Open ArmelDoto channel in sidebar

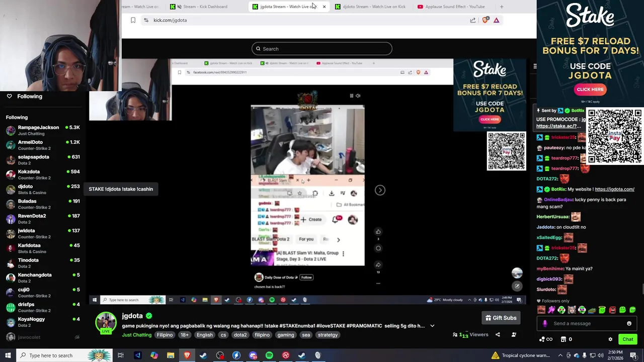pyautogui.click(x=43, y=145)
